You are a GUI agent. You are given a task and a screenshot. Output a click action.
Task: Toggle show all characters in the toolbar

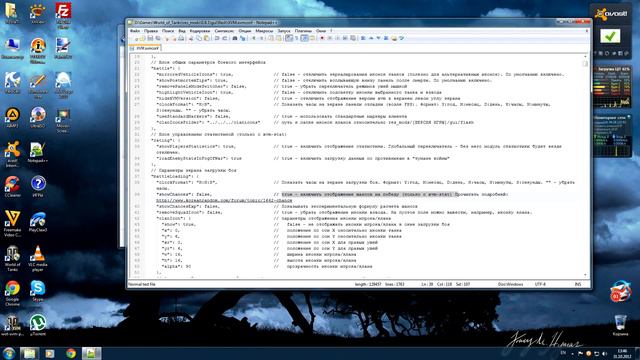coord(297,38)
